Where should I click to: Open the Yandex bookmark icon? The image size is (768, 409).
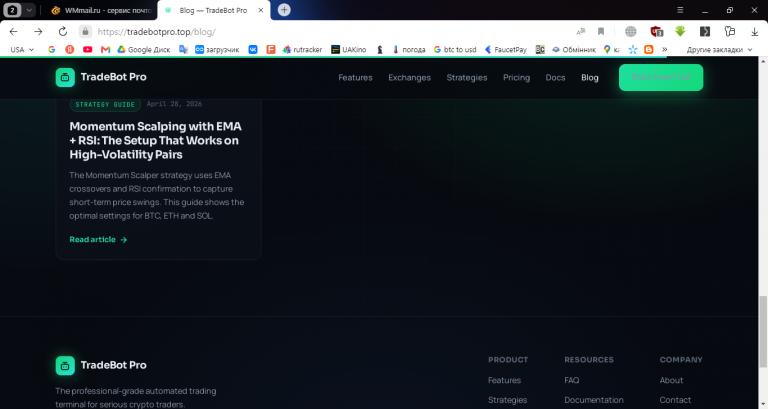coord(70,49)
